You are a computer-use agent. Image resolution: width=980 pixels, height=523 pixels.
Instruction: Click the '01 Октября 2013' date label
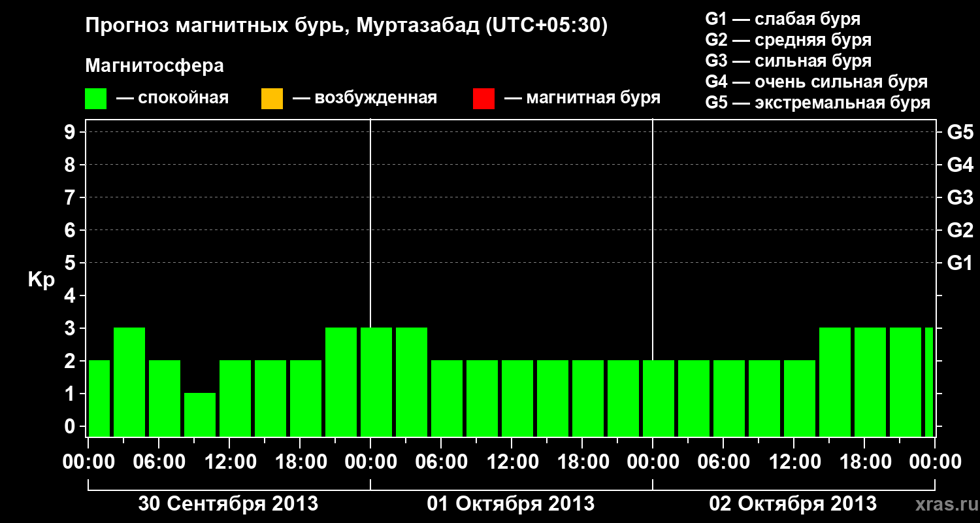point(511,504)
